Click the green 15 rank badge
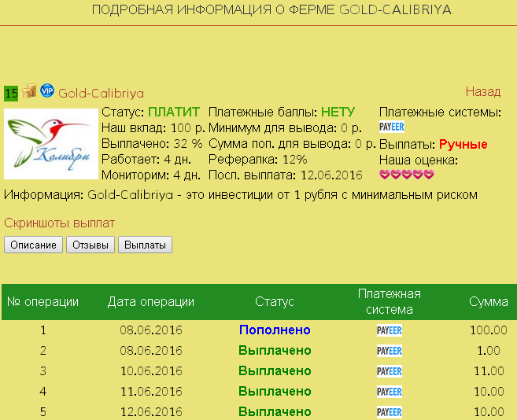This screenshot has height=420, width=517. click(x=11, y=94)
